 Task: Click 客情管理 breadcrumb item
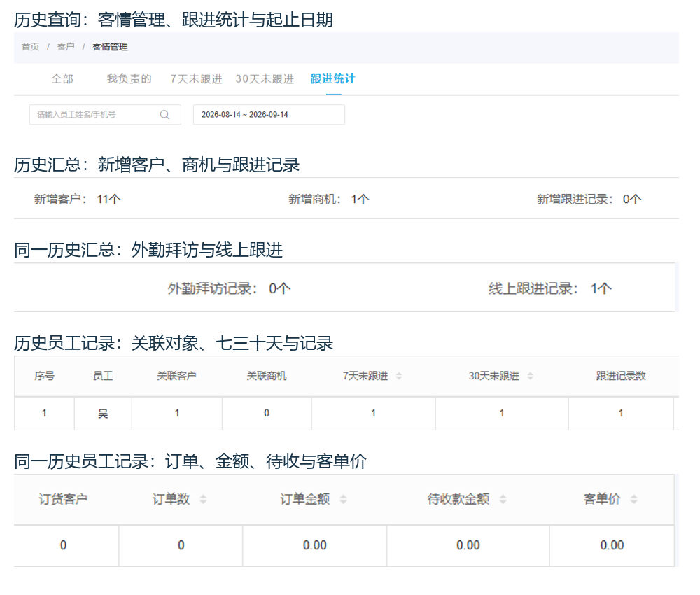[110, 47]
